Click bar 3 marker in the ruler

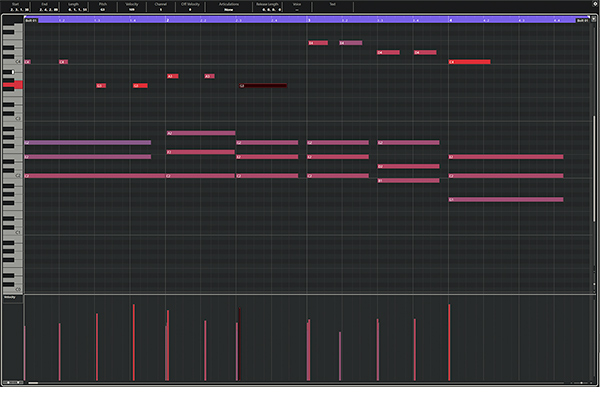(x=309, y=20)
